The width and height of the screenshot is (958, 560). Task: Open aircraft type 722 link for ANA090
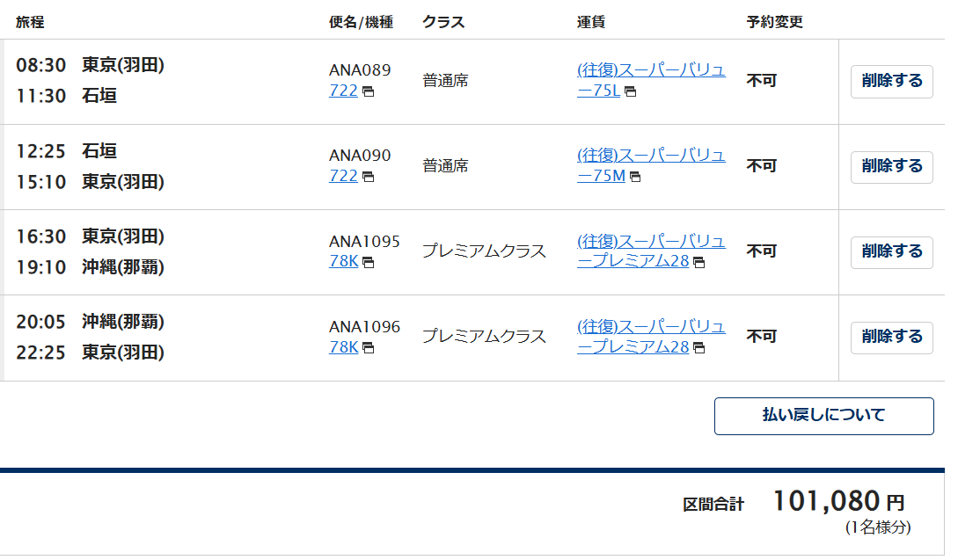click(343, 176)
